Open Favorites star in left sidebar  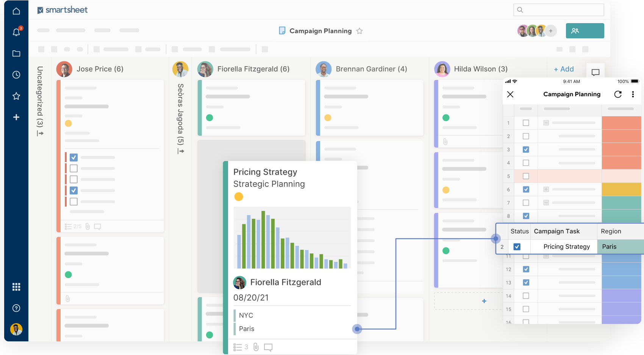click(x=16, y=96)
